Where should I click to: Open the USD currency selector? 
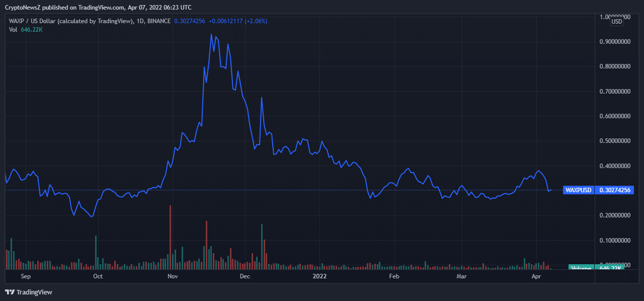coord(616,22)
